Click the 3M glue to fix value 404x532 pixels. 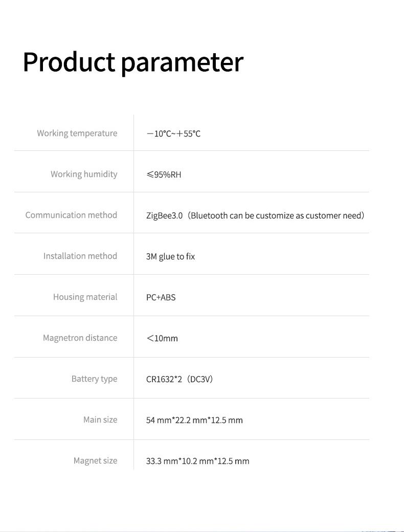pyautogui.click(x=171, y=257)
